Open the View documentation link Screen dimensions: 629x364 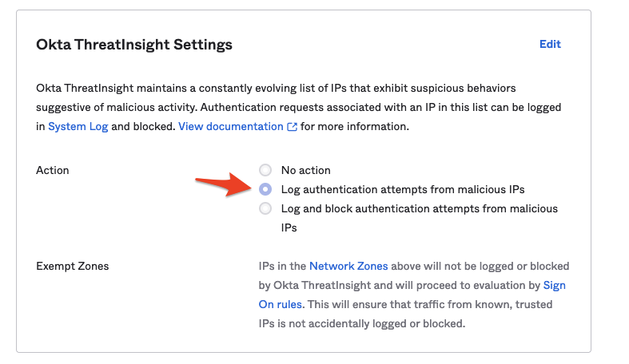coord(230,126)
